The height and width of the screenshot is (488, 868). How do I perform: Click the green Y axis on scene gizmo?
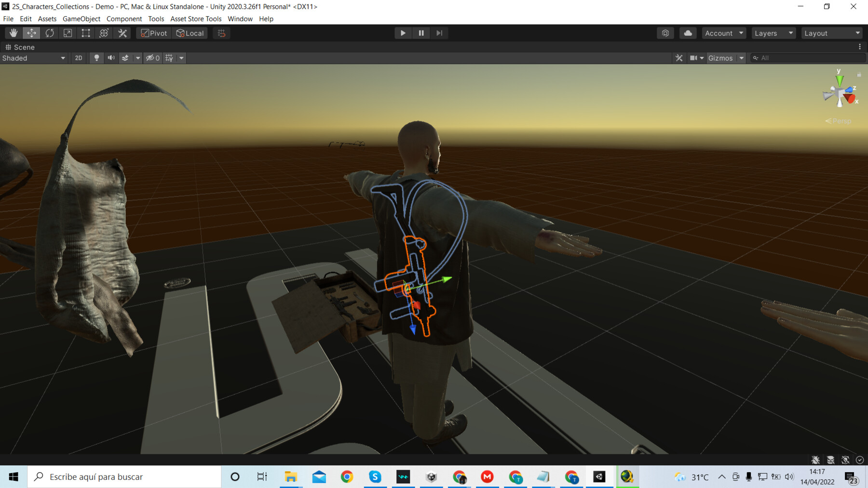point(840,79)
